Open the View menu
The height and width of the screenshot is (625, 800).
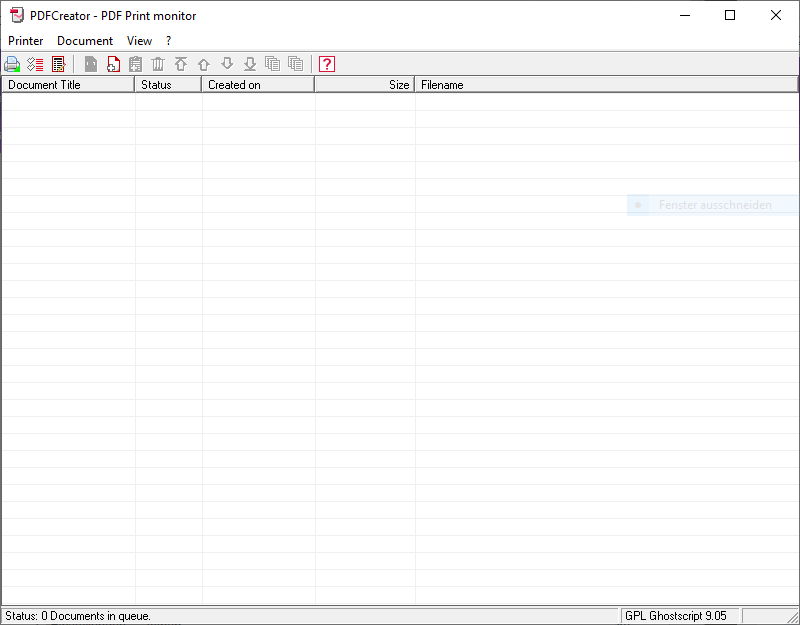(139, 41)
